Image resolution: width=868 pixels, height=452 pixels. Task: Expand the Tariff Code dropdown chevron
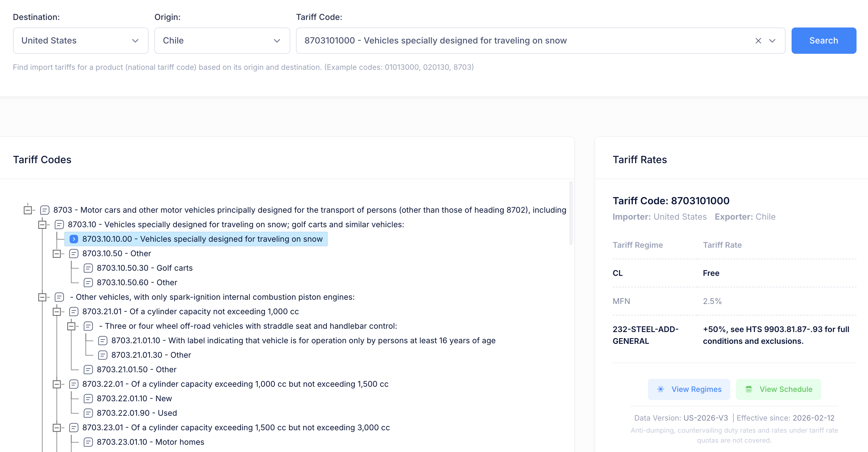(772, 41)
